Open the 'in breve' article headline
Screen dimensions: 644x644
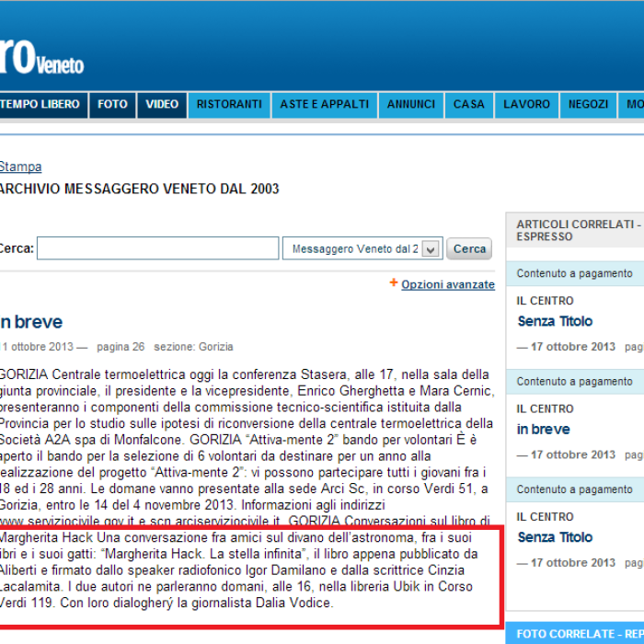pyautogui.click(x=31, y=322)
